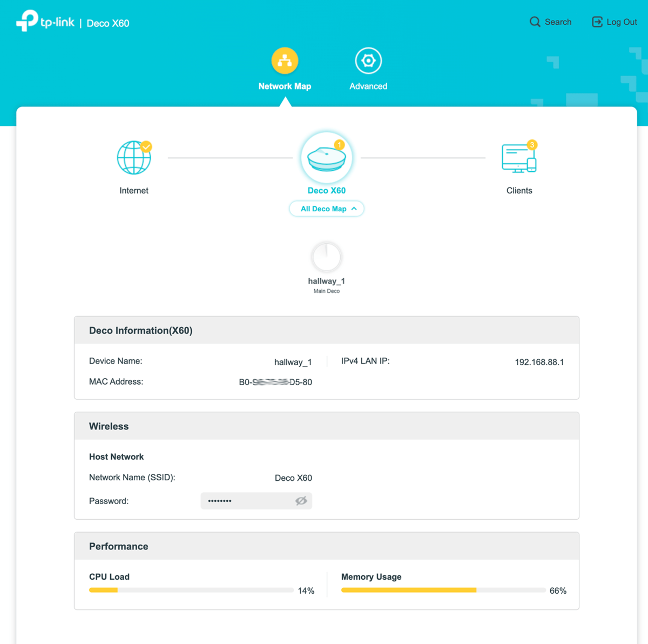The height and width of the screenshot is (644, 648).
Task: Select the hallway_1 Main Deco icon
Action: 327,257
